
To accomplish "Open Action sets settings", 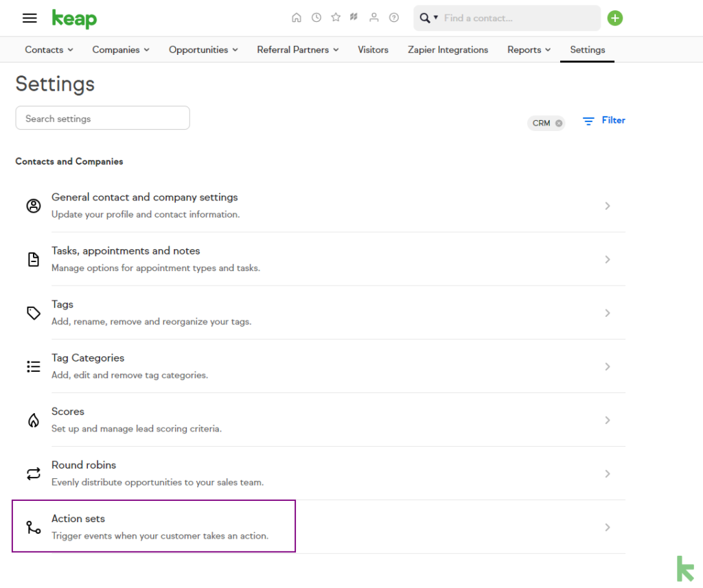I will 78,519.
